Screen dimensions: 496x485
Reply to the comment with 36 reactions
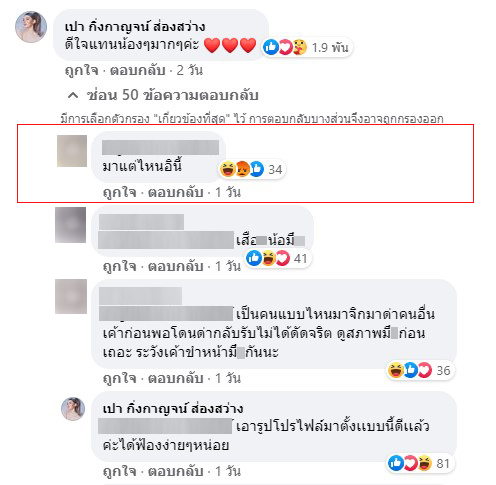point(176,378)
